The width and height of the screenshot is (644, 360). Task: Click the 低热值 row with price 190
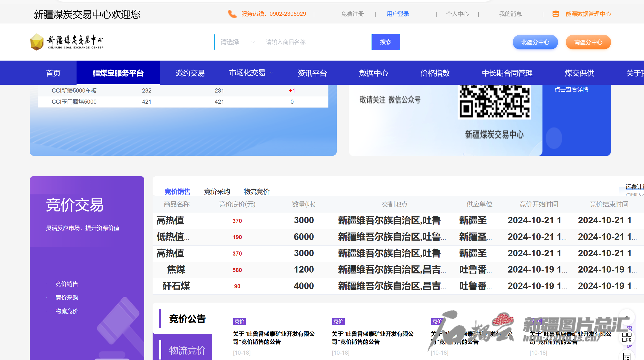398,237
